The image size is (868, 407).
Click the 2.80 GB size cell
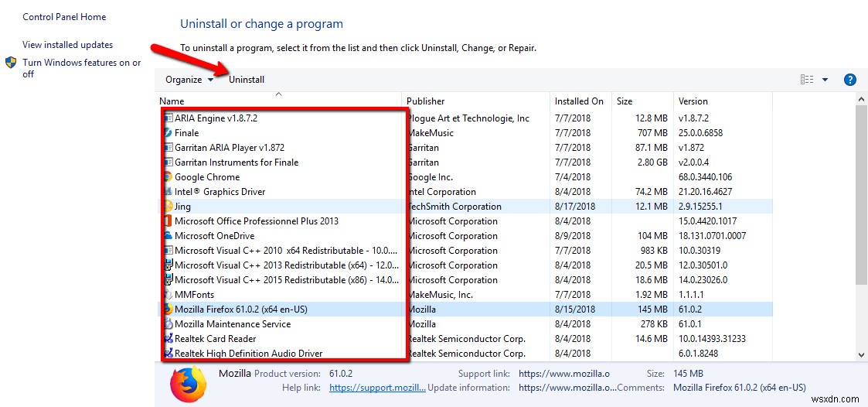tap(652, 162)
